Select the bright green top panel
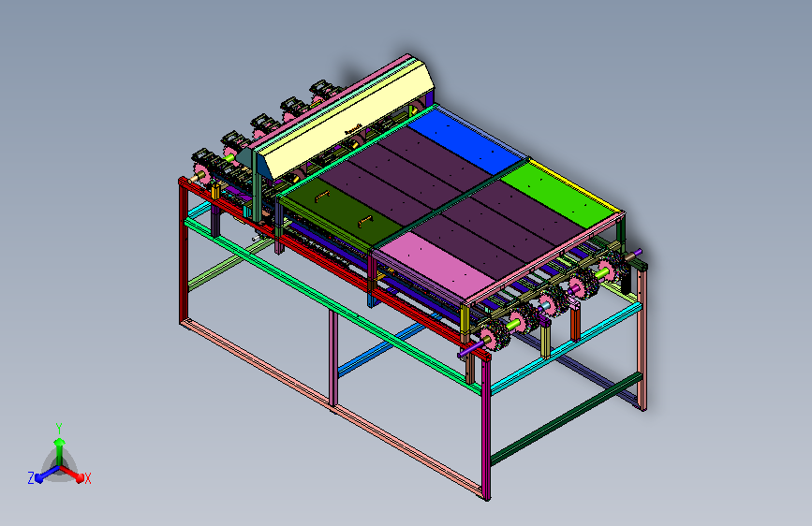Screen dimensions: 812x526 pos(559,196)
